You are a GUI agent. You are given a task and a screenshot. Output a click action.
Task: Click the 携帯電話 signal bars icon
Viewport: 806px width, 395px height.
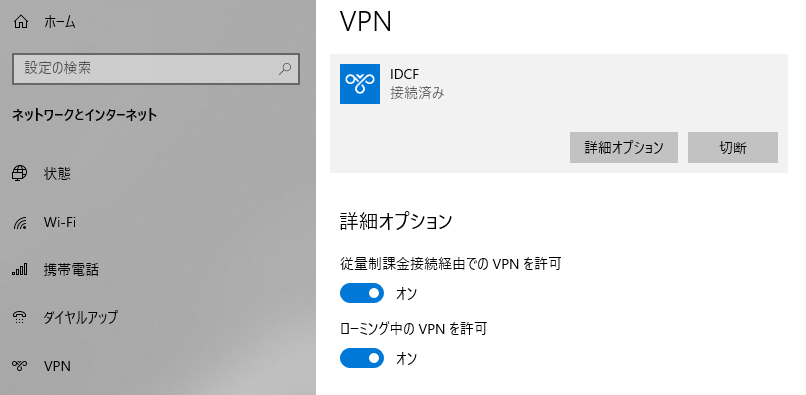coord(20,270)
